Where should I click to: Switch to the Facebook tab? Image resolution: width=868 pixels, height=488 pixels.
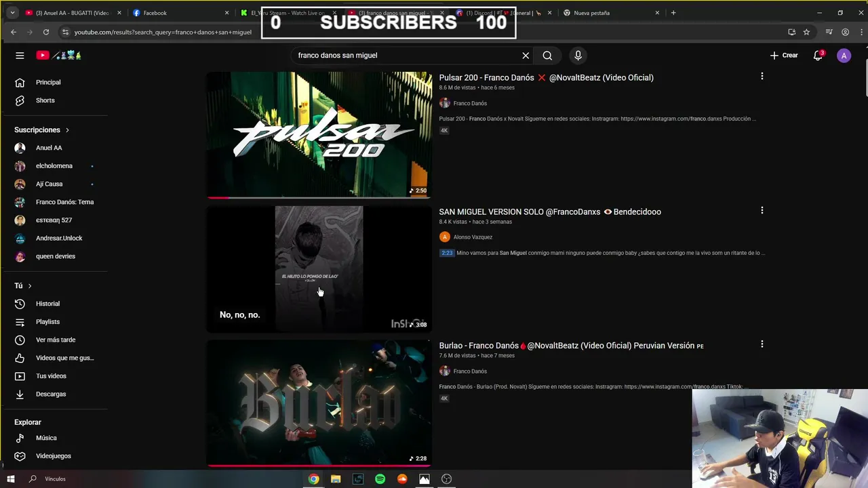(x=180, y=13)
